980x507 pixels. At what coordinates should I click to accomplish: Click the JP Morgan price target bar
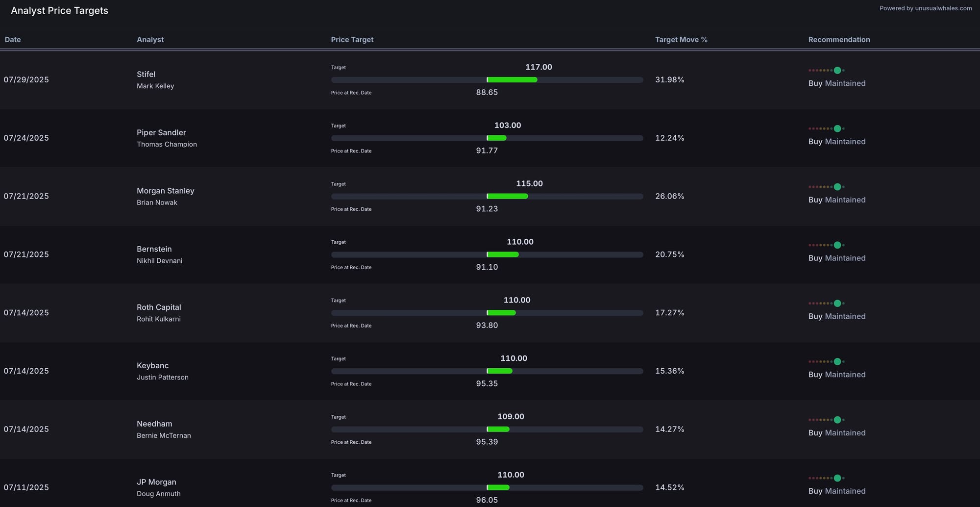pyautogui.click(x=487, y=487)
